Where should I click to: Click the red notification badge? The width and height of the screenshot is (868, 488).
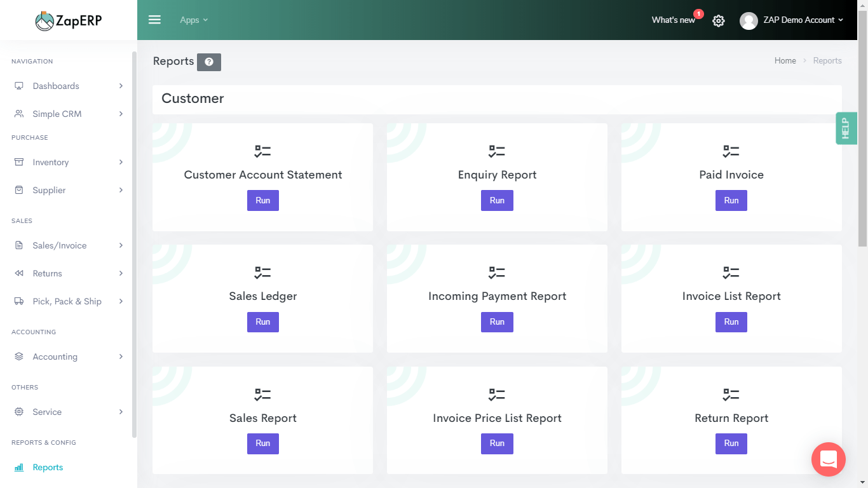pos(698,13)
